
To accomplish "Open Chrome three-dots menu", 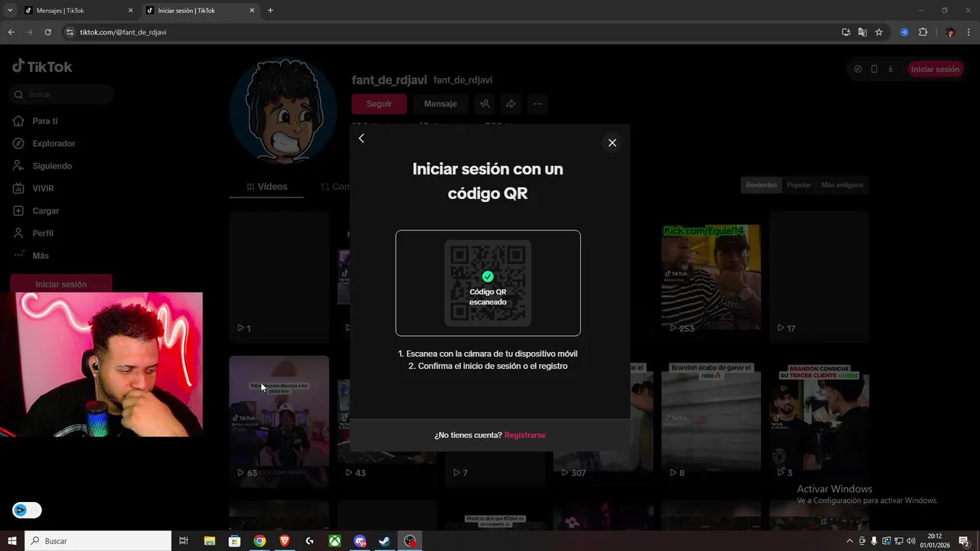I will click(x=969, y=32).
